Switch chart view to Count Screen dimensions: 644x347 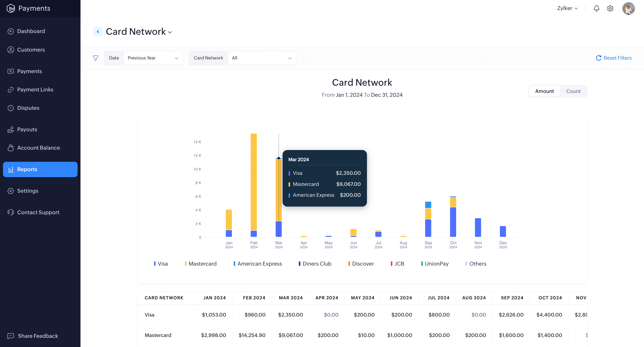[x=573, y=91]
